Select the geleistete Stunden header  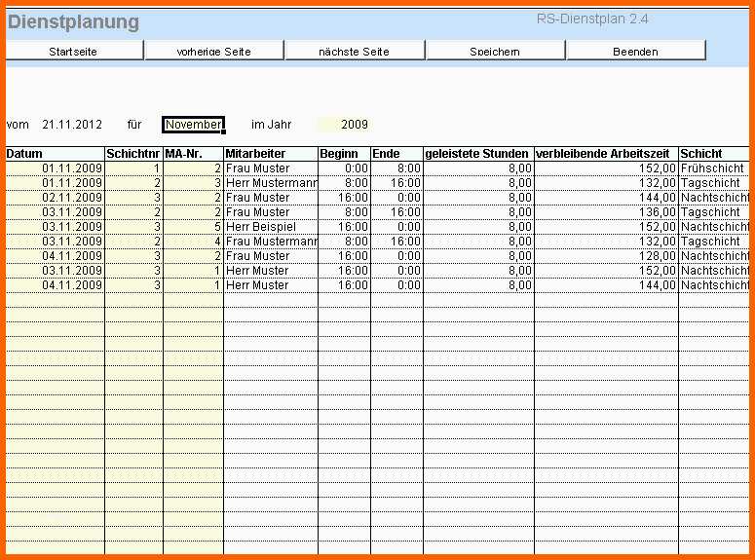coord(478,154)
